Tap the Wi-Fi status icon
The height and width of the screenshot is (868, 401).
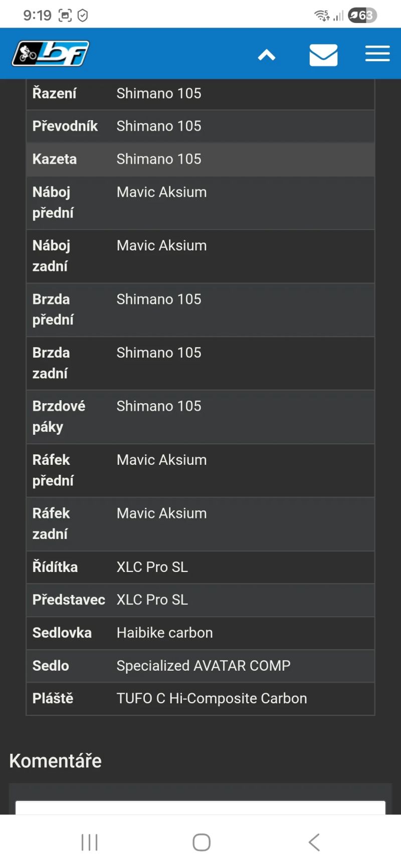click(321, 15)
